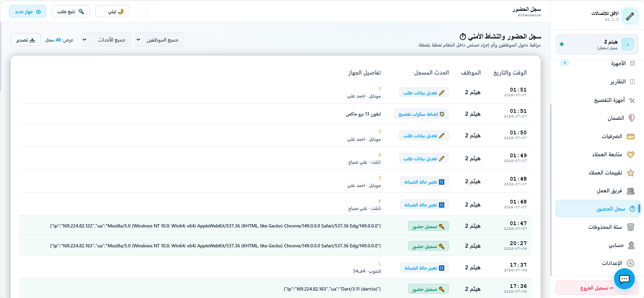Screen dimensions: 644x298
Task: Open متابعة العملاء heart icon
Action: pos(631,155)
